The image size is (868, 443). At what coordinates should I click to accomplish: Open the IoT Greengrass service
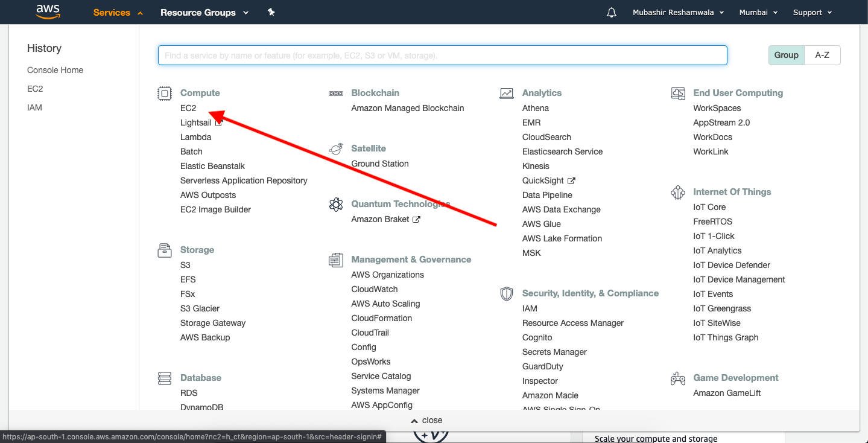click(722, 308)
